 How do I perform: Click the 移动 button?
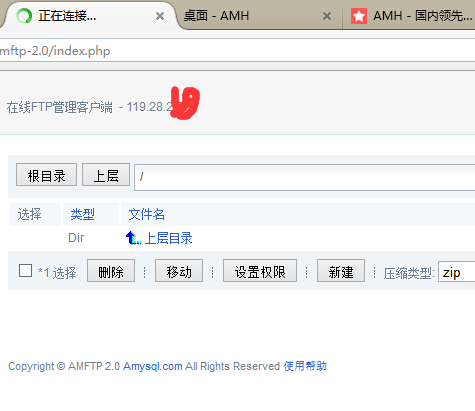point(179,271)
